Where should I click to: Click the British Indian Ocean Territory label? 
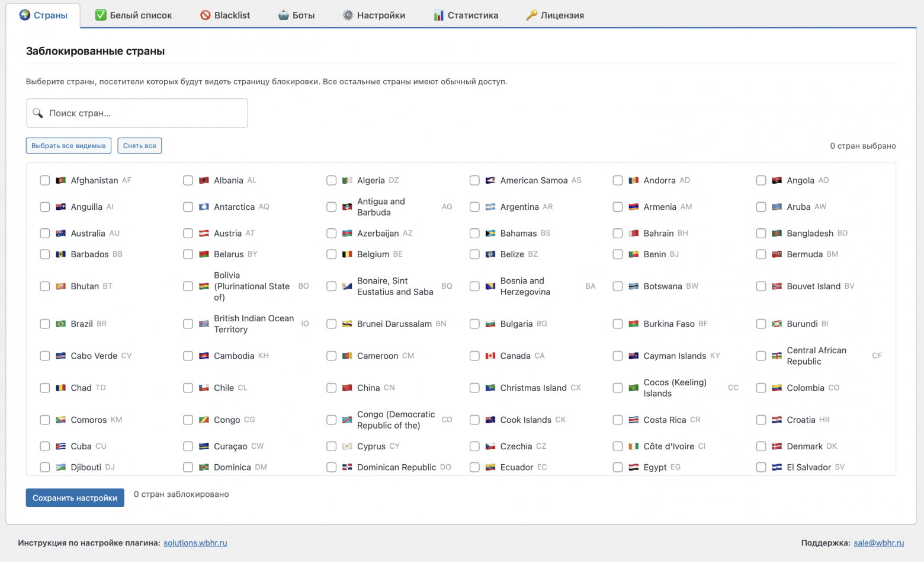pyautogui.click(x=254, y=324)
